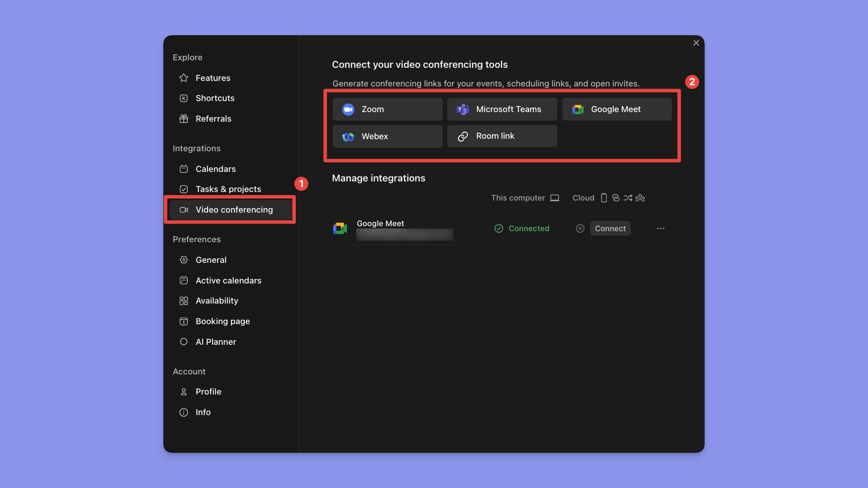Connect Google Meet from tools grid
The height and width of the screenshot is (488, 868).
(617, 110)
